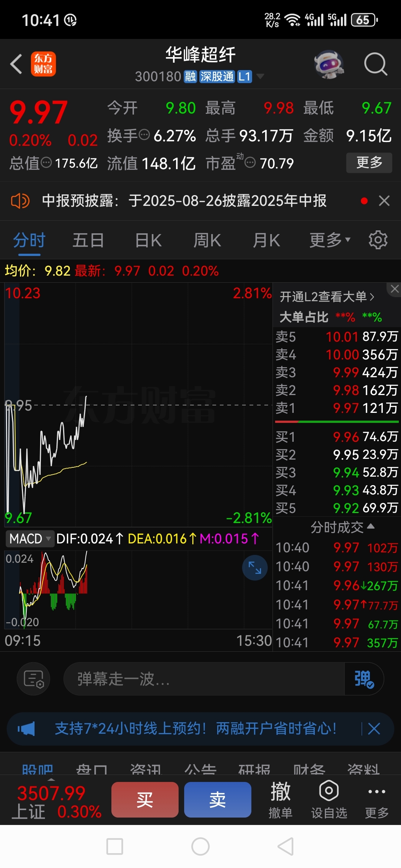Tap the turnover rate info icon
Image resolution: width=401 pixels, height=868 pixels.
click(144, 134)
